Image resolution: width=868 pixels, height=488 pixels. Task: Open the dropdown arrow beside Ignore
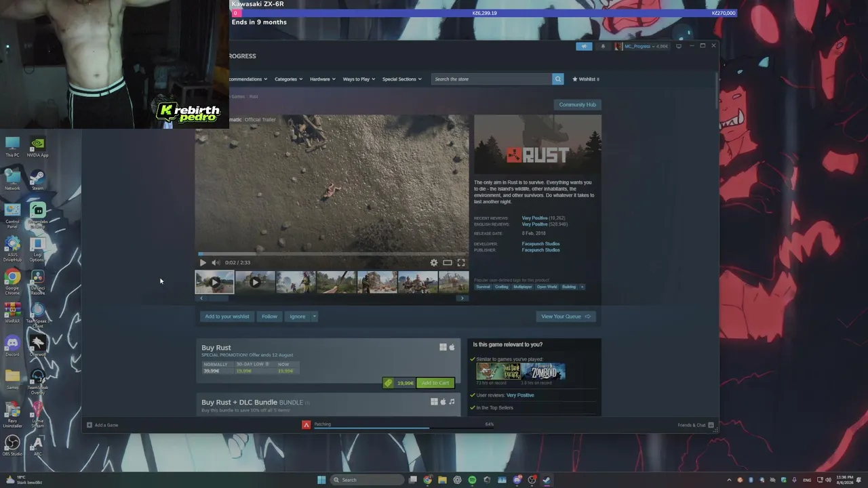[314, 317]
